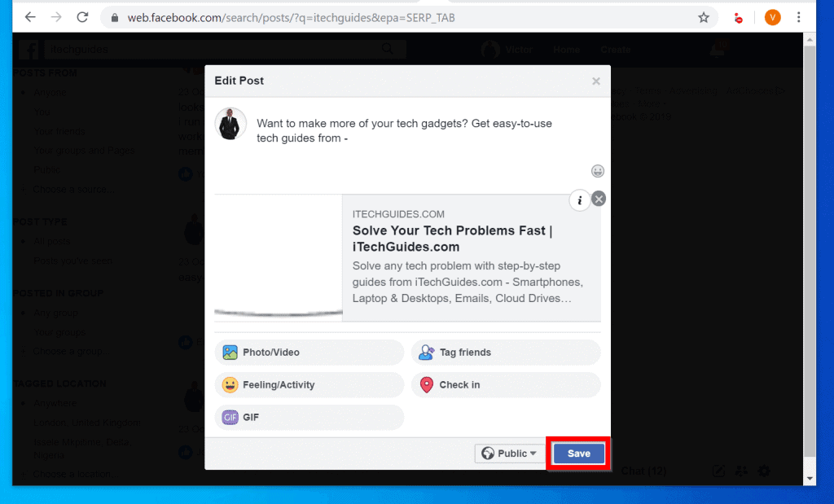
Task: Add Photo/Video to the post
Action: coord(309,353)
